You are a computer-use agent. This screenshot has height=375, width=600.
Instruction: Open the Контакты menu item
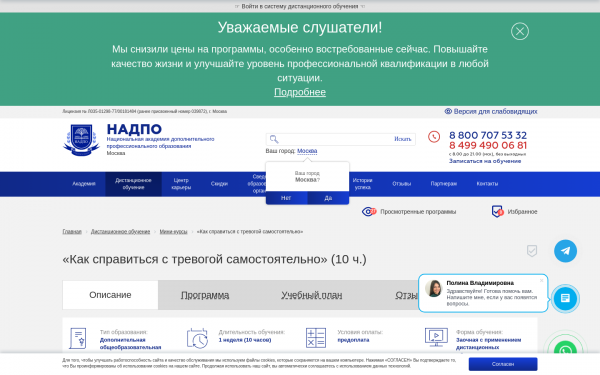point(487,184)
